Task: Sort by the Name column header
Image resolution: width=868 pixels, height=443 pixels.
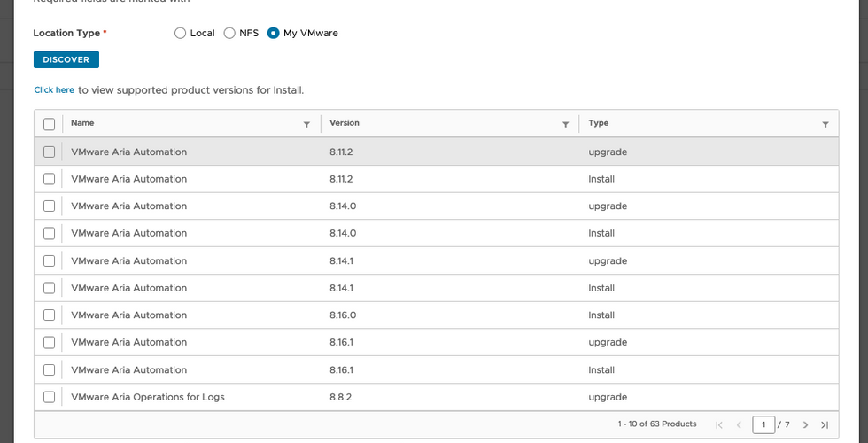Action: coord(82,123)
